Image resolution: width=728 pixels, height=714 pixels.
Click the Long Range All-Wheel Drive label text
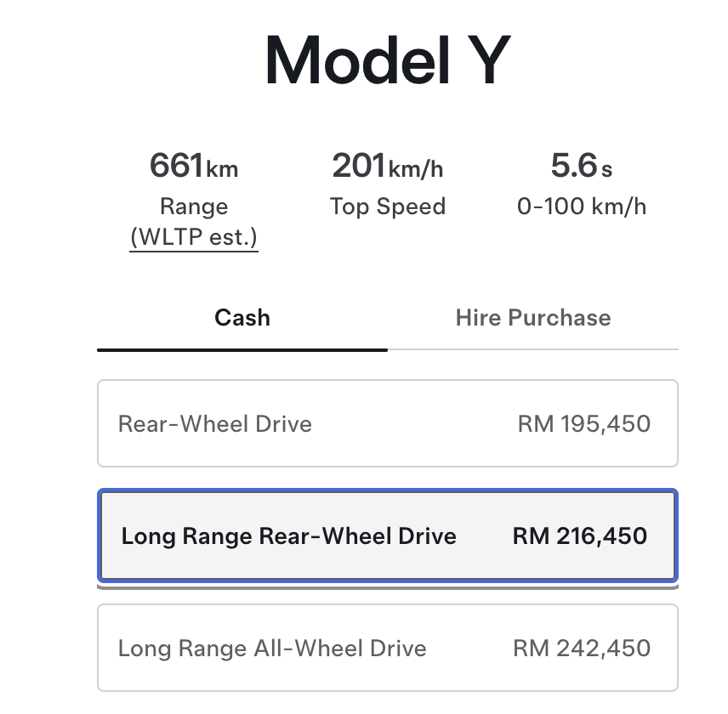[272, 649]
